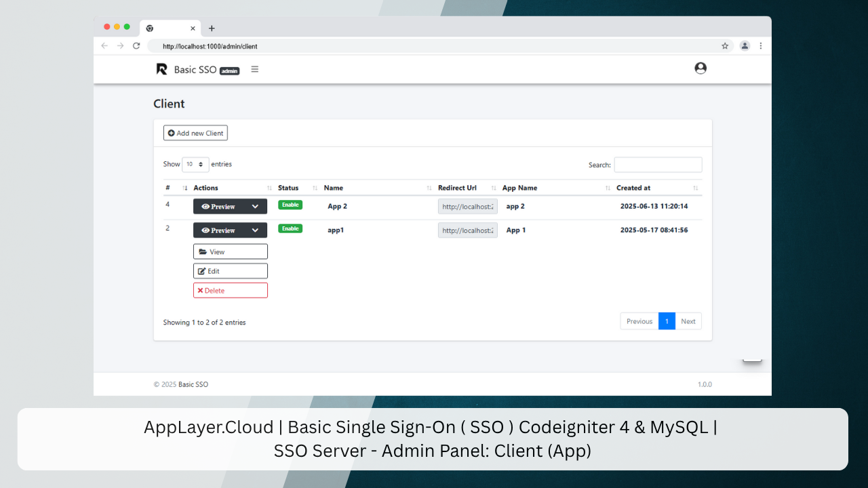The width and height of the screenshot is (868, 488).
Task: Toggle the hamburger sidebar menu icon
Action: [x=255, y=69]
